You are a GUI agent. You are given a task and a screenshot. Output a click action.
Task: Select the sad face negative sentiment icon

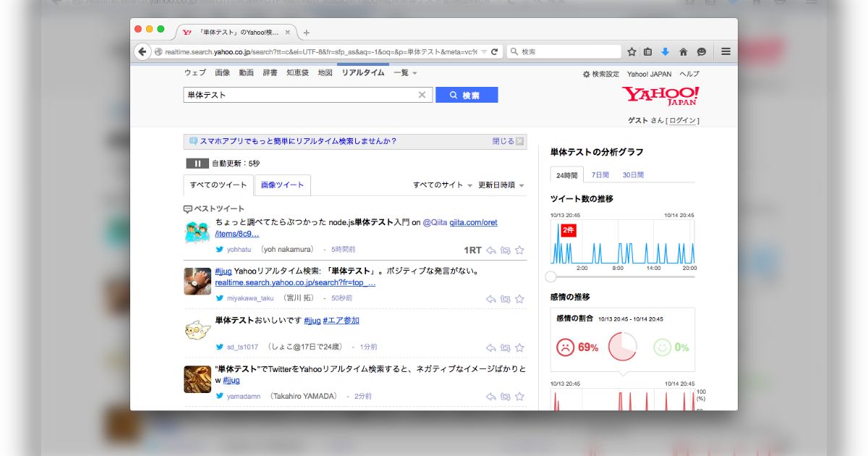(x=565, y=347)
